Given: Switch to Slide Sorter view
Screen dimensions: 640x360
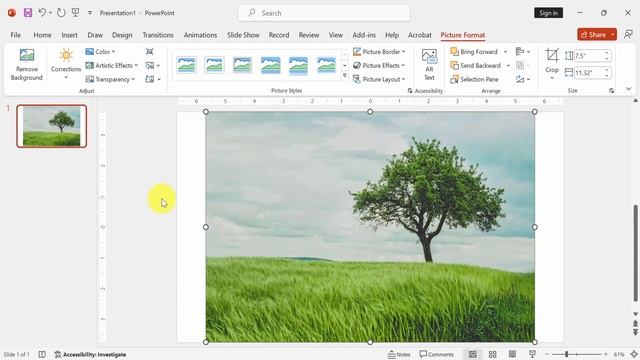Looking at the screenshot, I should click(x=493, y=354).
